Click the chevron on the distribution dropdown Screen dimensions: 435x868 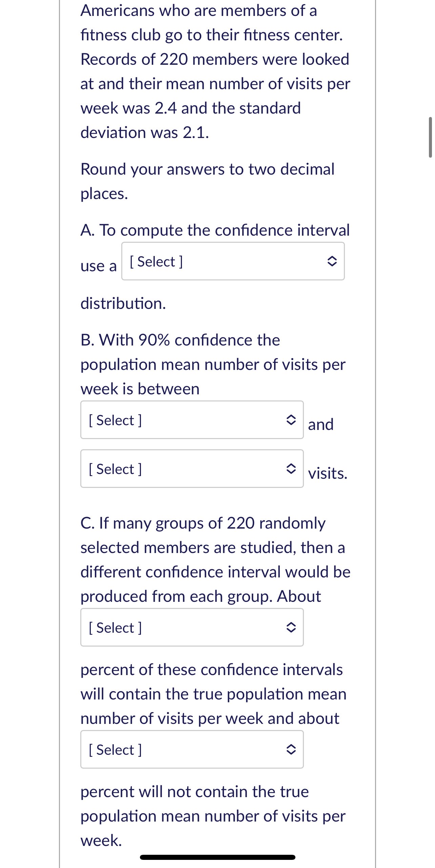pyautogui.click(x=333, y=261)
